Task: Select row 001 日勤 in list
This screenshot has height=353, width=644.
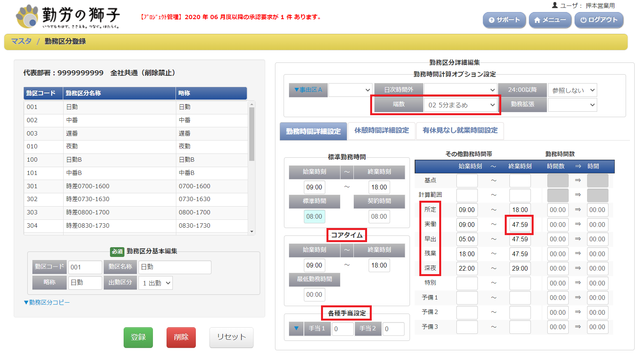Action: click(136, 107)
